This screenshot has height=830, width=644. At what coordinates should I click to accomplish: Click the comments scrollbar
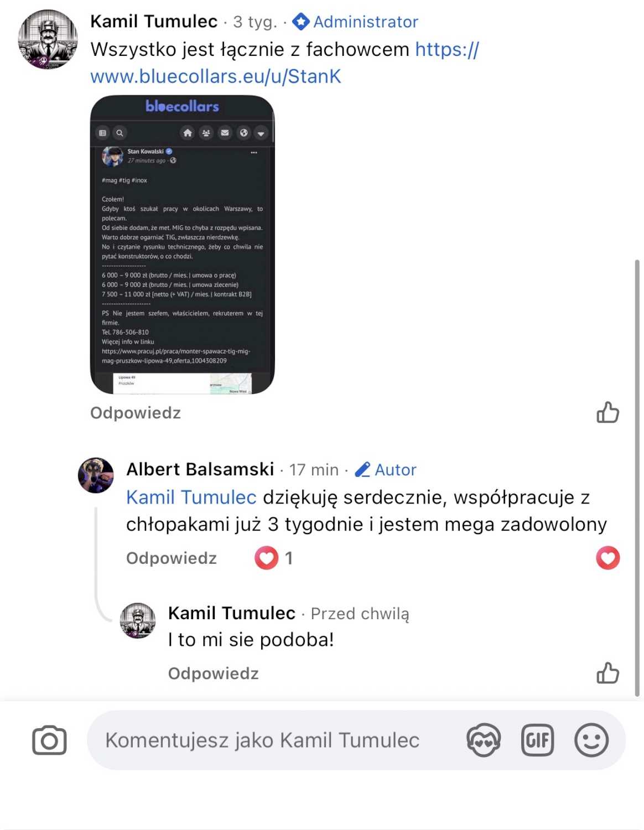point(637,479)
